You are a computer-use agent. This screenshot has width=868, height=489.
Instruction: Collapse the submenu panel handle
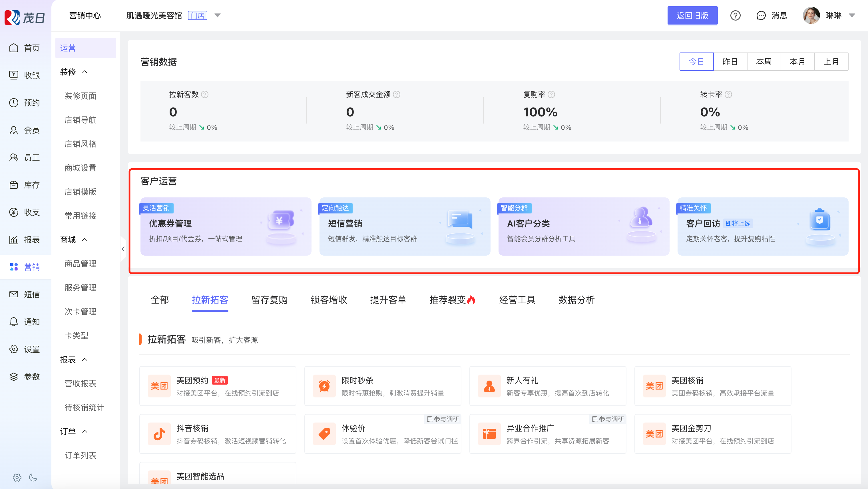tap(123, 249)
